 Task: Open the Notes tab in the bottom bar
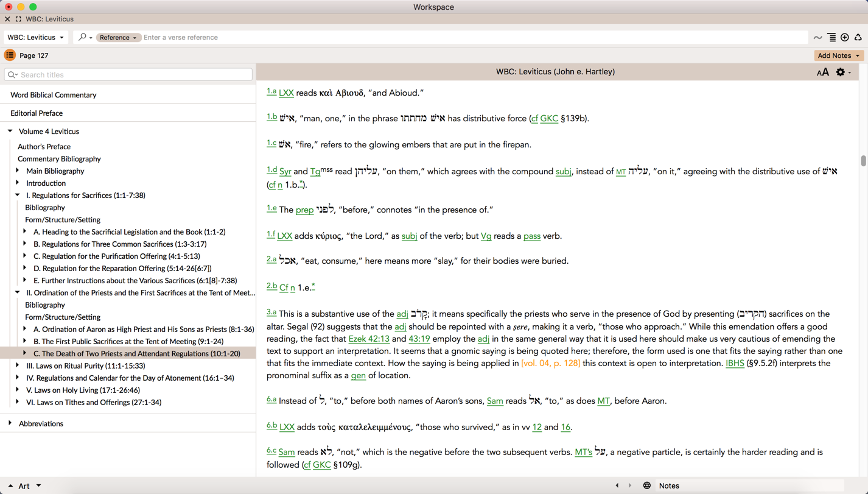point(669,485)
